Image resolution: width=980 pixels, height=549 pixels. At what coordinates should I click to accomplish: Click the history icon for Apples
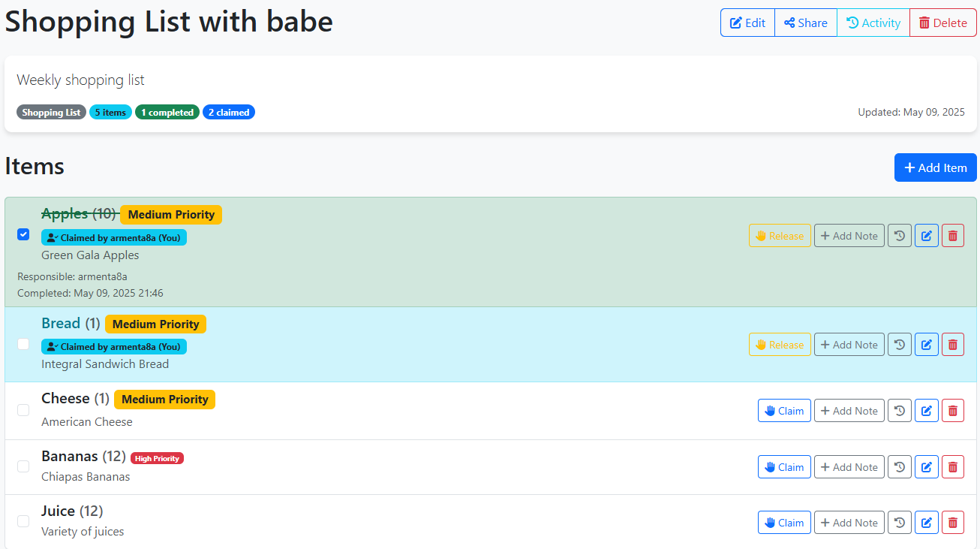pos(900,236)
